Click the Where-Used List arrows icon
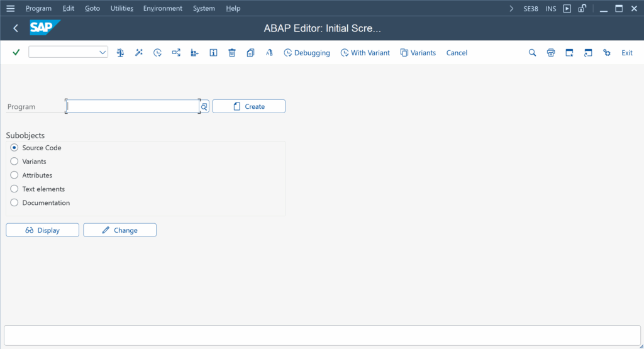Screen dimensions: 644x349 [x=176, y=53]
